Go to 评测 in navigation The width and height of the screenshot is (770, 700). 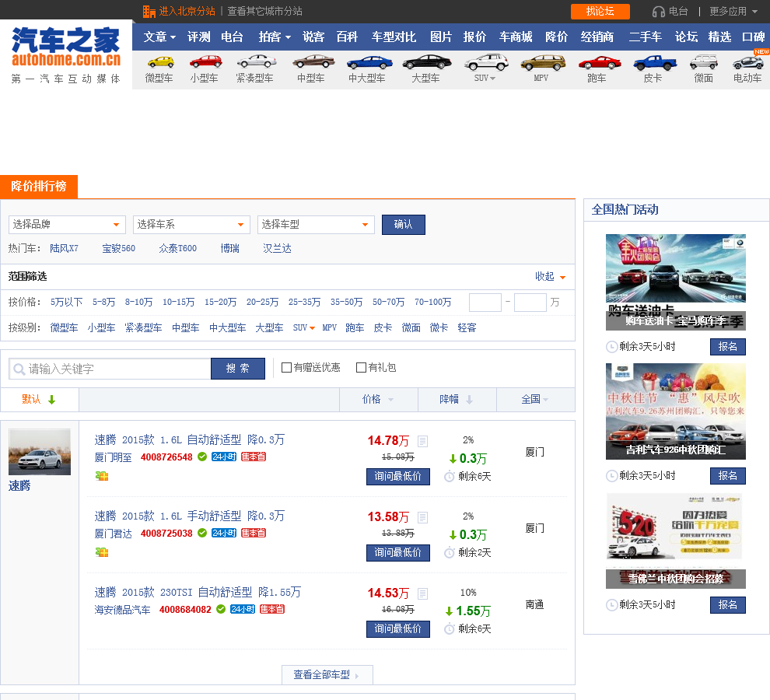pos(199,37)
